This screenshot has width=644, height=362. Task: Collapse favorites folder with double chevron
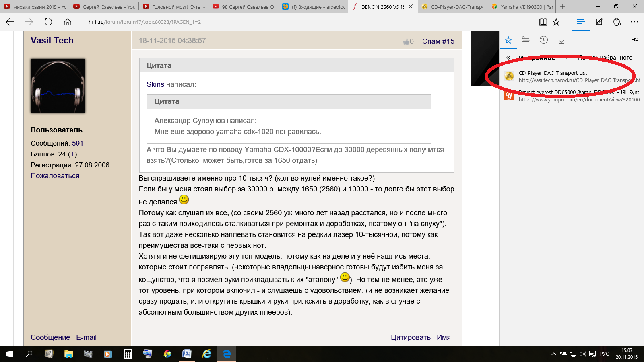pos(508,58)
